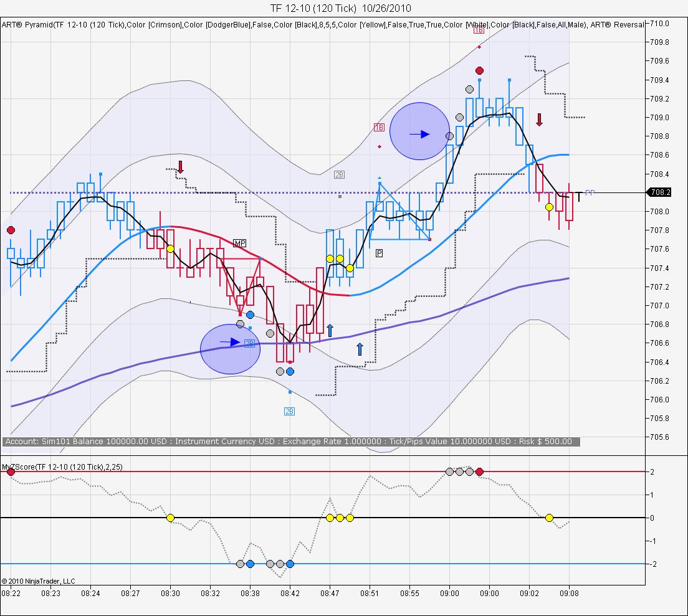The width and height of the screenshot is (688, 616).
Task: Select the yellow dot on the red candles near 09:08
Action: [x=549, y=207]
